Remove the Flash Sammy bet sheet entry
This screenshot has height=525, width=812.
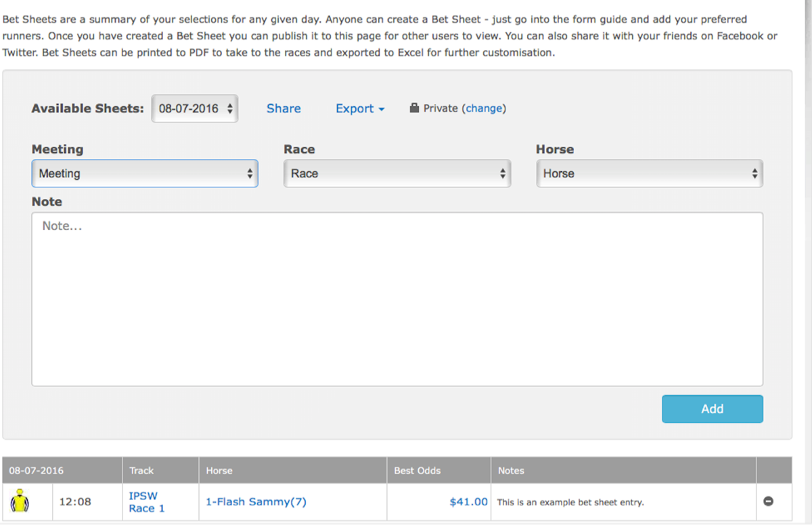coord(768,501)
